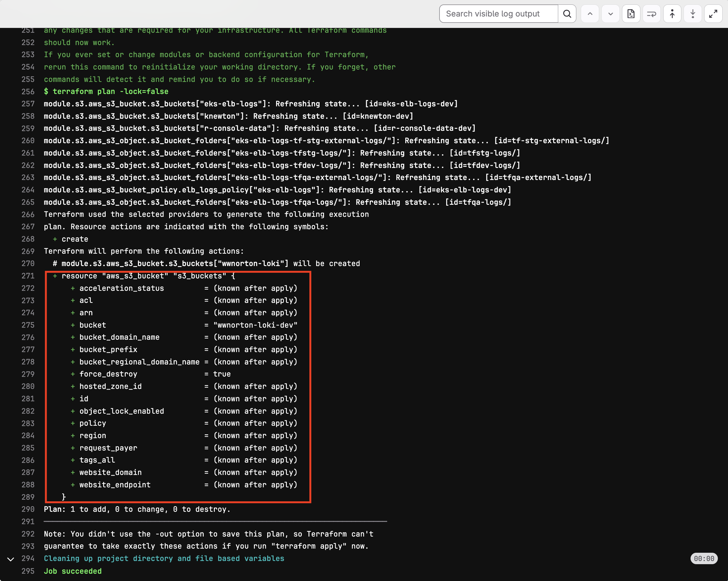This screenshot has width=728, height=581.
Task: Click the 'Job succeeded' text
Action: pos(73,571)
